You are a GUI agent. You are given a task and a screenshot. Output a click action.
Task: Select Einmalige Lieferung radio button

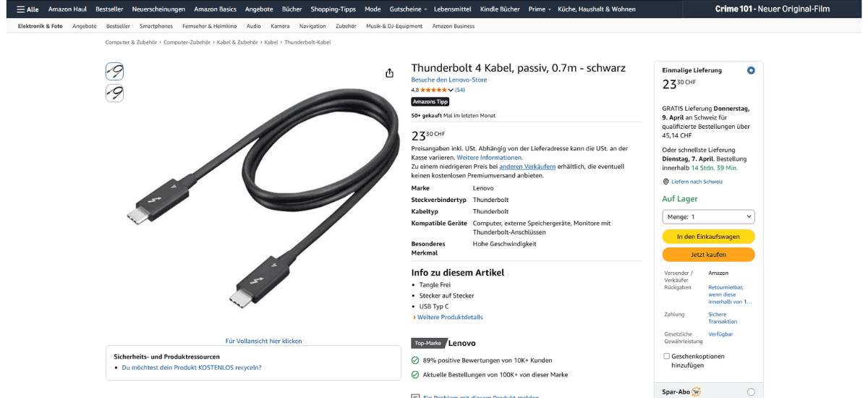click(751, 70)
